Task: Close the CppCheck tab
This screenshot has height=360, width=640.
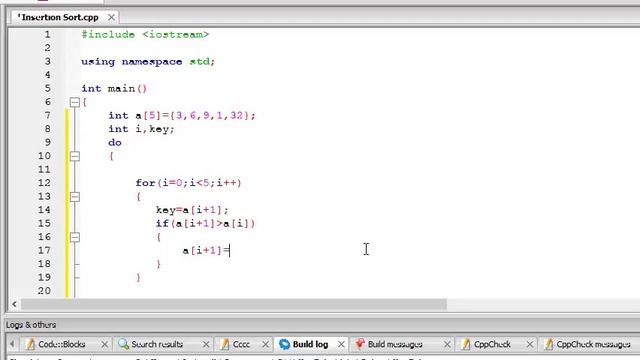Action: [529, 344]
